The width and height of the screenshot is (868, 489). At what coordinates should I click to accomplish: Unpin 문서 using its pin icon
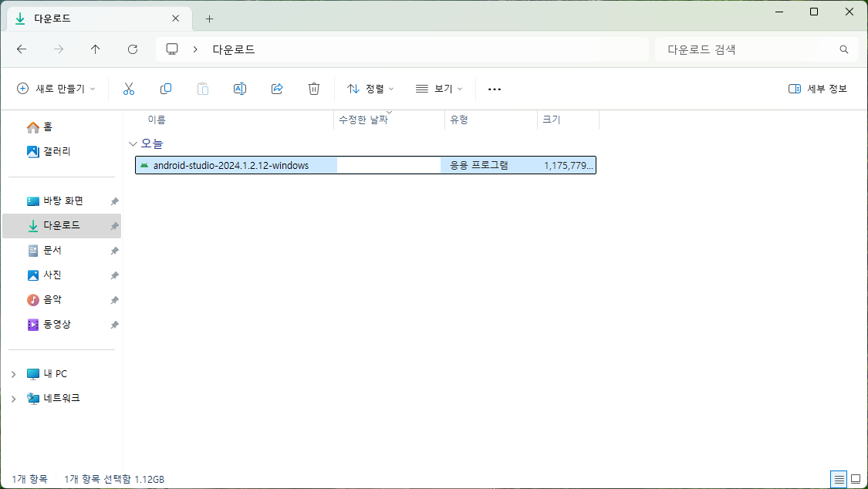tap(115, 251)
